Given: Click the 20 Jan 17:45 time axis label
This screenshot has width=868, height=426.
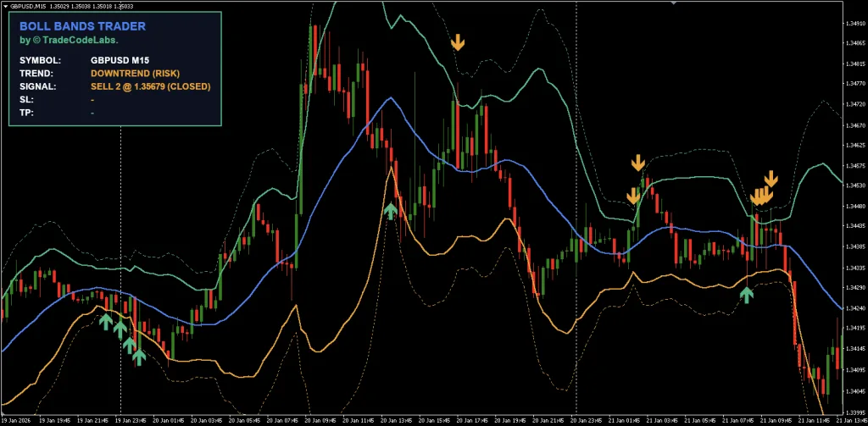Looking at the screenshot, I should pos(473,420).
